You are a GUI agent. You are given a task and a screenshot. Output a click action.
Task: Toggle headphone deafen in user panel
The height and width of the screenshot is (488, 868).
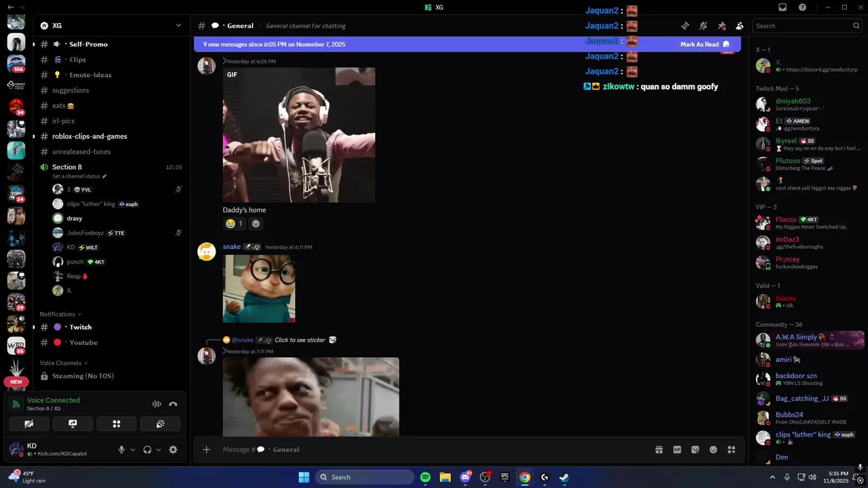coord(147,449)
